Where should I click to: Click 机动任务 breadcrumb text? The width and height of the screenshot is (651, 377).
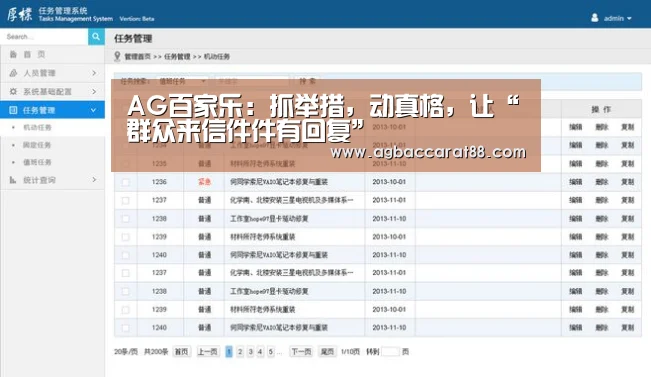point(217,56)
